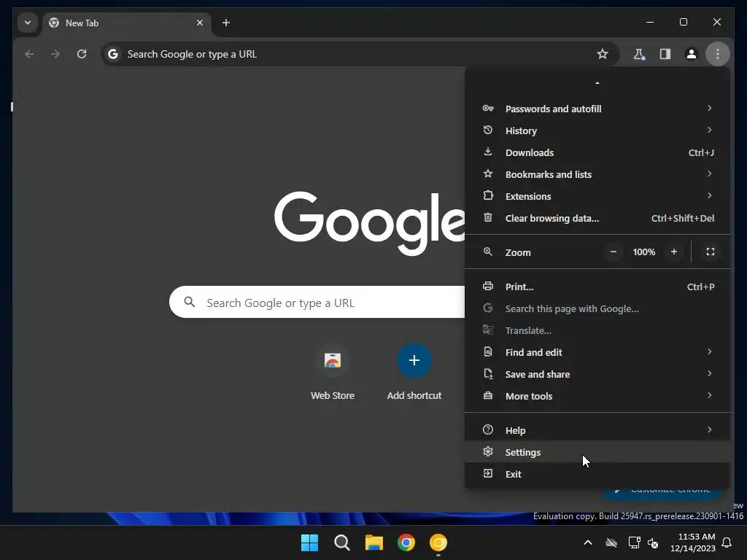The width and height of the screenshot is (747, 560).
Task: Choose Clear browsing data option
Action: click(x=597, y=218)
